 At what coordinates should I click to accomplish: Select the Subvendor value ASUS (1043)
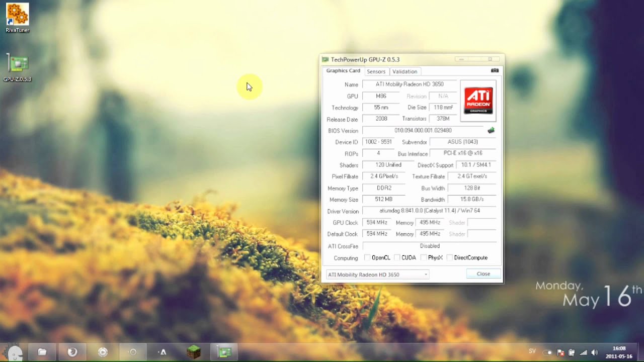463,142
